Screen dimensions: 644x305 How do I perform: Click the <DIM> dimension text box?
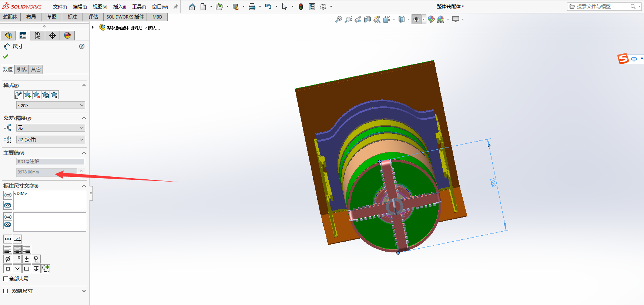point(50,200)
